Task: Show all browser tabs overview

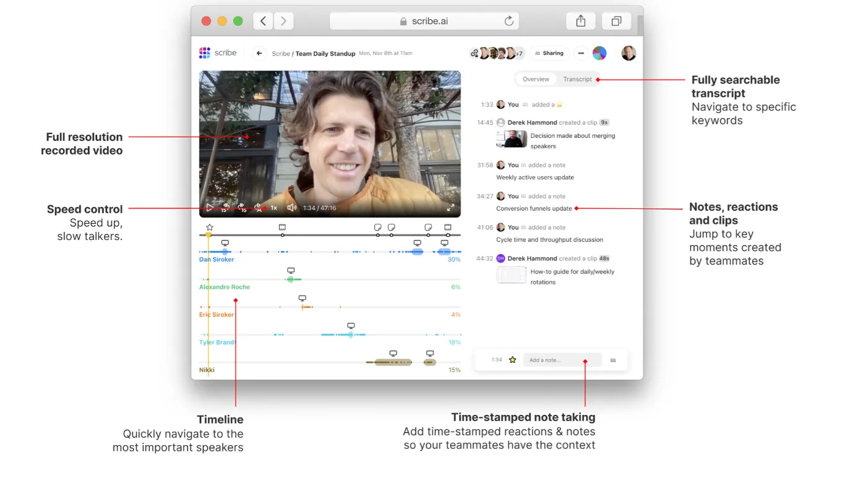Action: (x=616, y=21)
